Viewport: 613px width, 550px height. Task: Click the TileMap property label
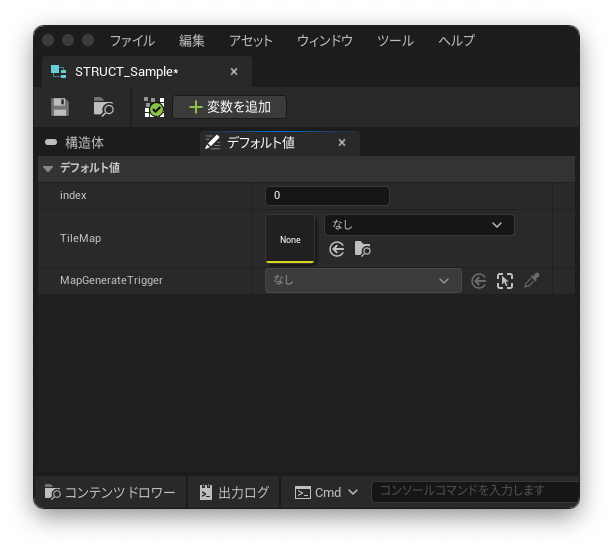(81, 238)
